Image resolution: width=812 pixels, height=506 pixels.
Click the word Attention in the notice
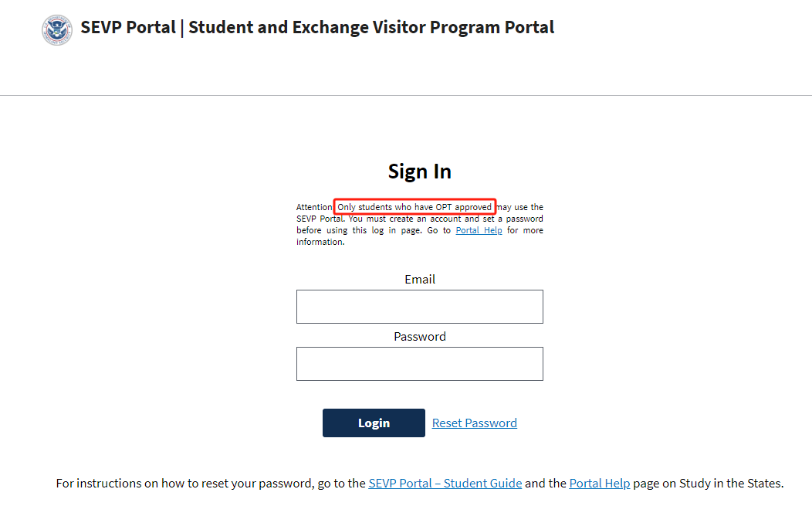(314, 207)
